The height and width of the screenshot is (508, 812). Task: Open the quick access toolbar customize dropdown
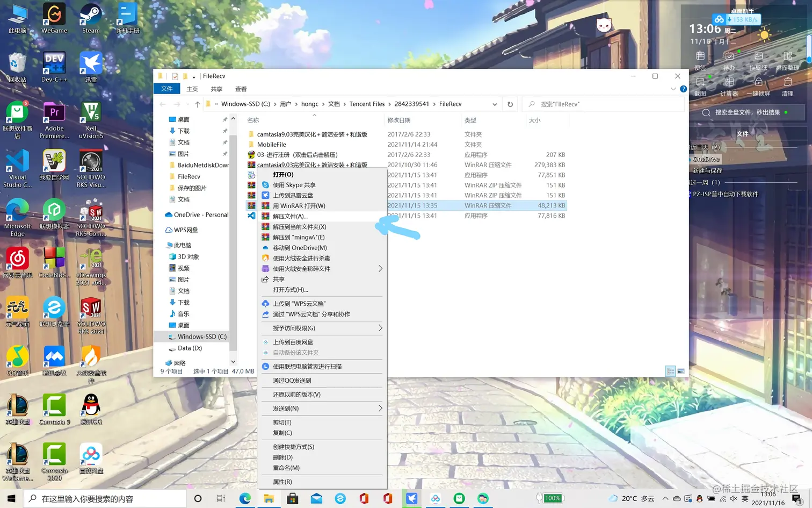[x=194, y=77]
